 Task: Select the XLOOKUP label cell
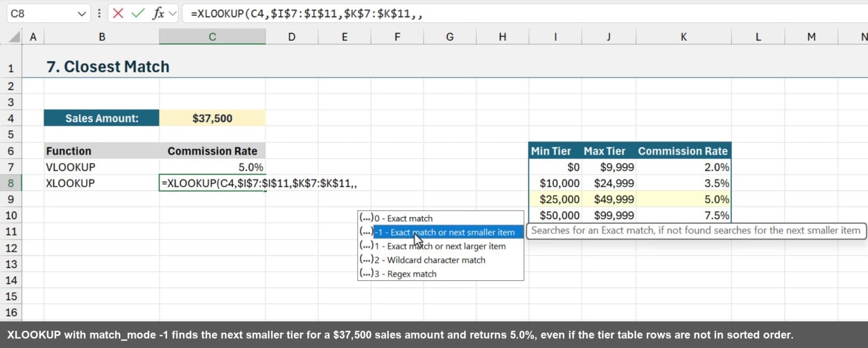[102, 183]
